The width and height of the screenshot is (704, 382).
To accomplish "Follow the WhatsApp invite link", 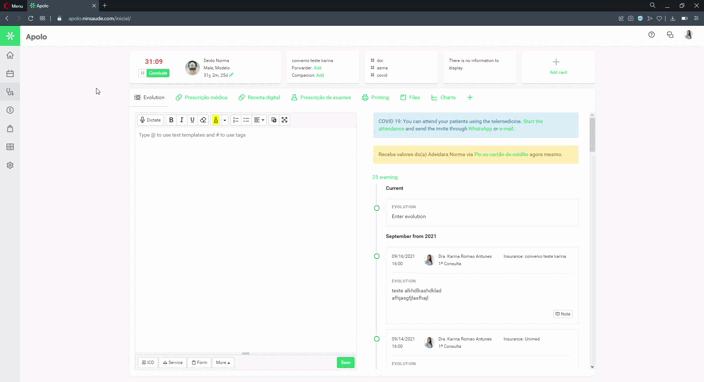I will [x=480, y=129].
